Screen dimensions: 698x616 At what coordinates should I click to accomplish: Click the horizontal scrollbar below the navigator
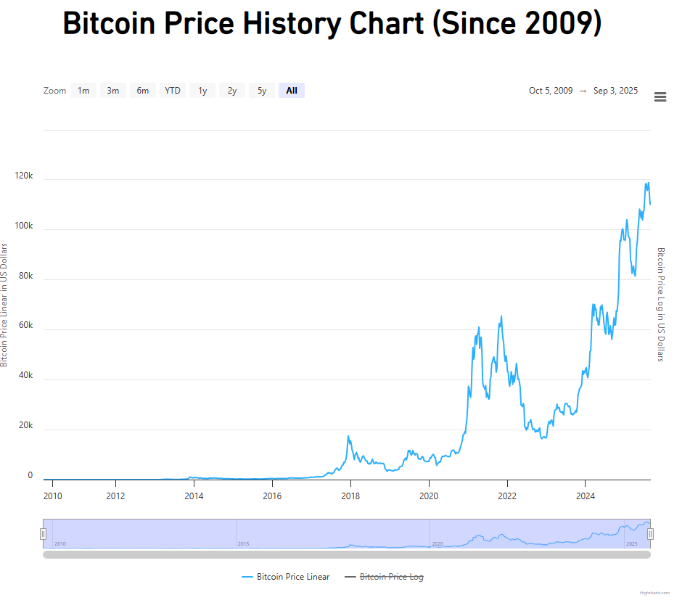point(347,555)
